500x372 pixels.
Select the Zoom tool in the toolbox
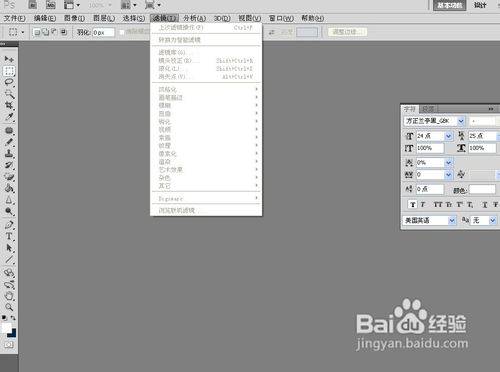point(9,307)
